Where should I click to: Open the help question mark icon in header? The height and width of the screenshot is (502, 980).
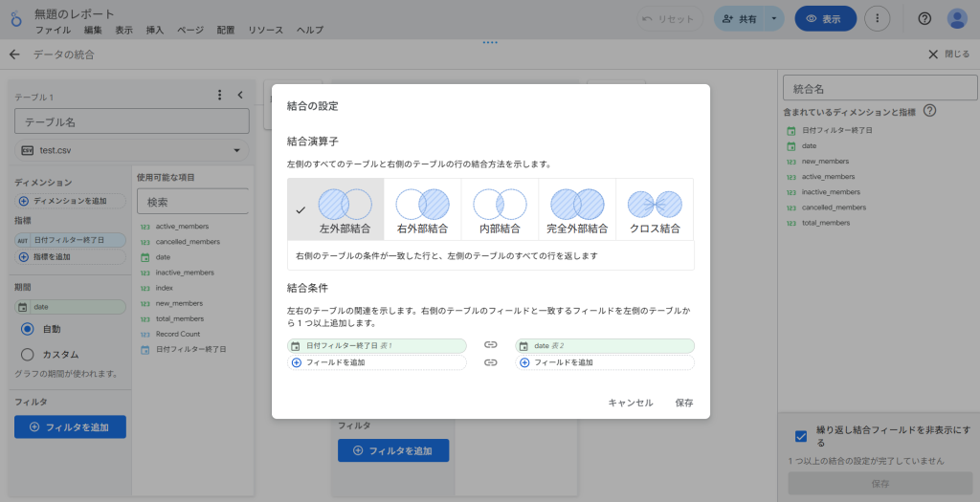924,19
